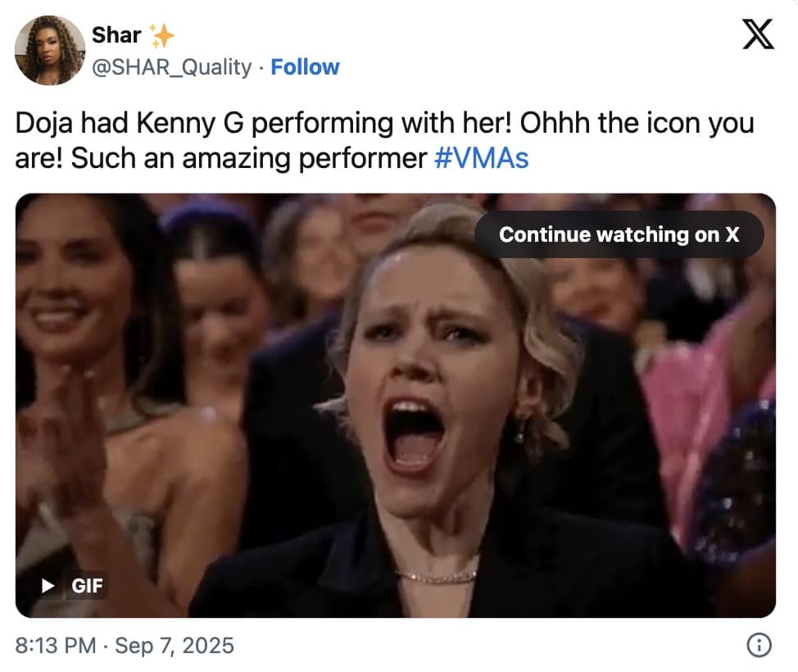Follow the @SHAR_Quality account
Image resolution: width=798 pixels, height=672 pixels.
click(x=306, y=67)
